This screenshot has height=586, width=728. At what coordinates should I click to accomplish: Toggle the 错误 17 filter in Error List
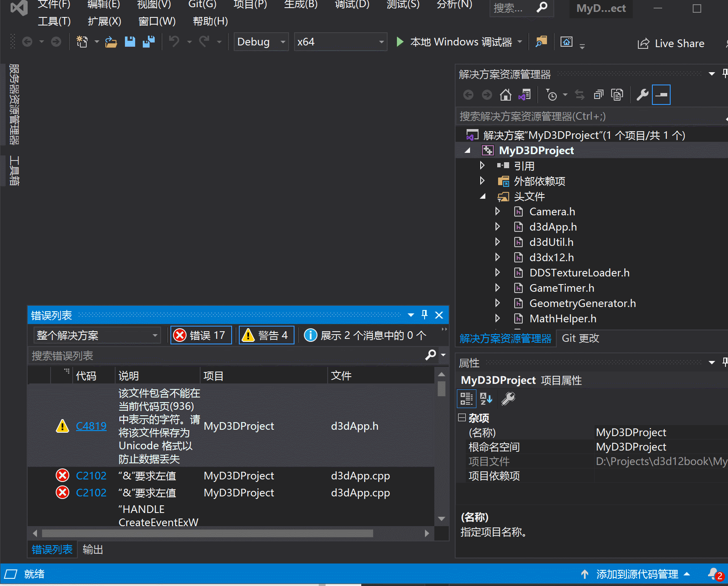pyautogui.click(x=201, y=335)
